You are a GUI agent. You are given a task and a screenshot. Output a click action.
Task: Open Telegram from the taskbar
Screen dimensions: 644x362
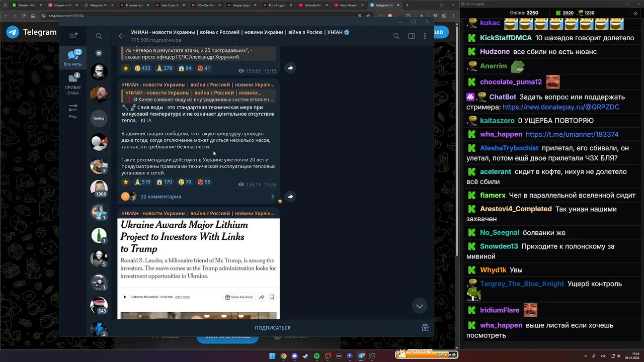361,356
